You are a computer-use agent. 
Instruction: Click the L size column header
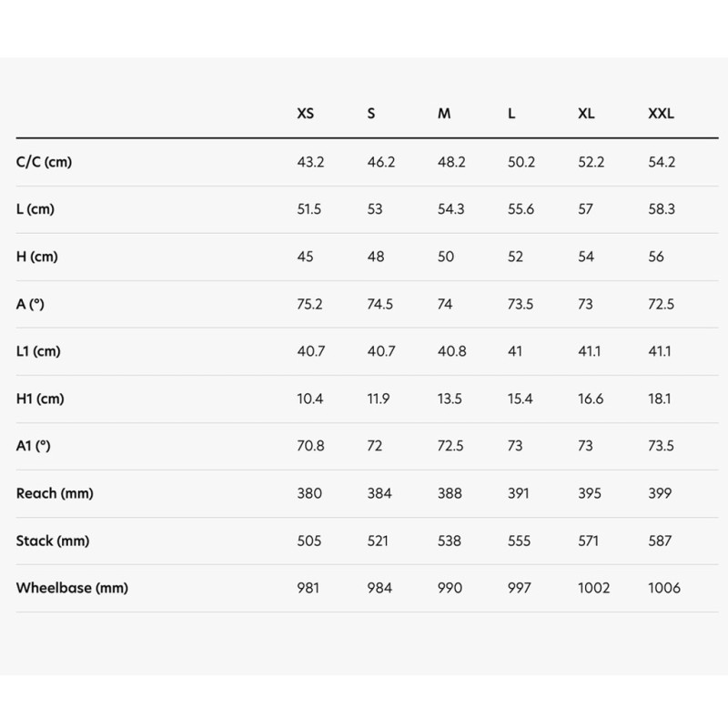tap(512, 114)
